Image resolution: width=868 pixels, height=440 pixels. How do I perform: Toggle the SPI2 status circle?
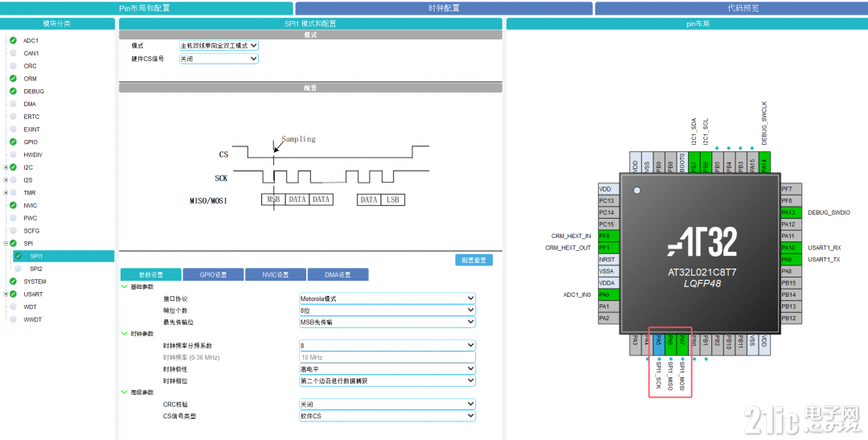click(x=18, y=269)
